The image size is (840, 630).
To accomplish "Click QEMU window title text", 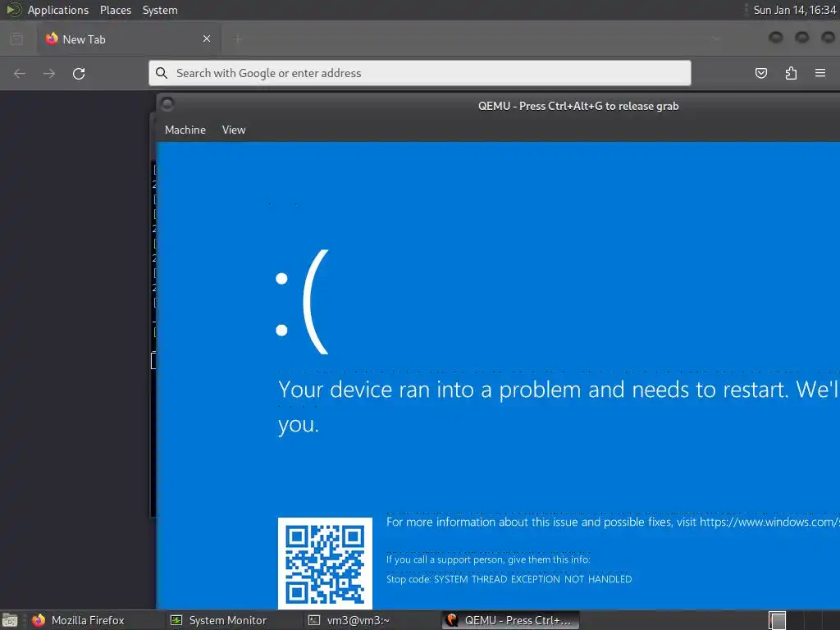I will click(x=578, y=106).
